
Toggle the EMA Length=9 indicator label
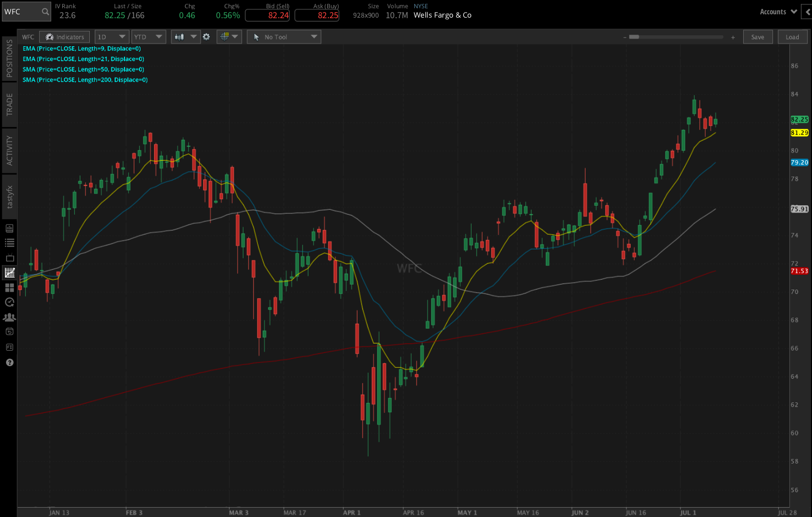(82, 48)
